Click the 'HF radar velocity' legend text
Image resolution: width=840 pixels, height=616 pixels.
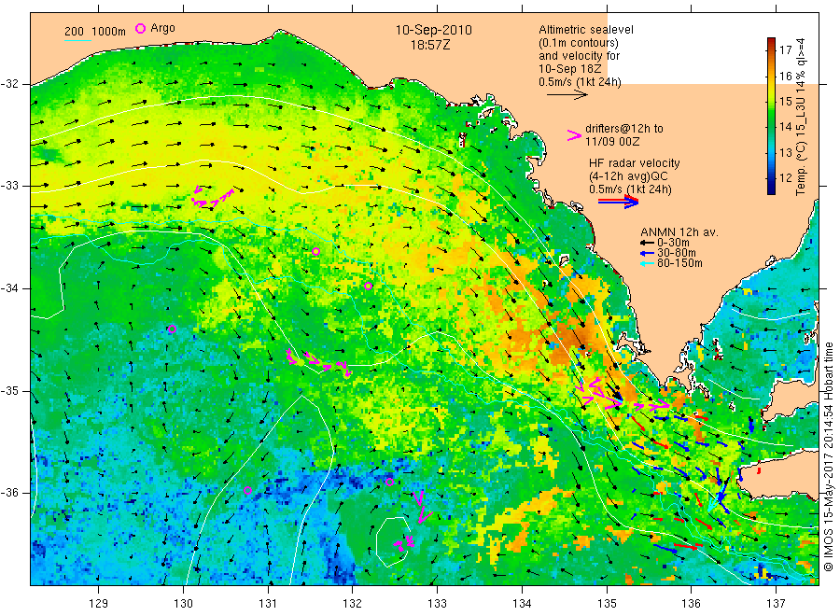[x=635, y=163]
